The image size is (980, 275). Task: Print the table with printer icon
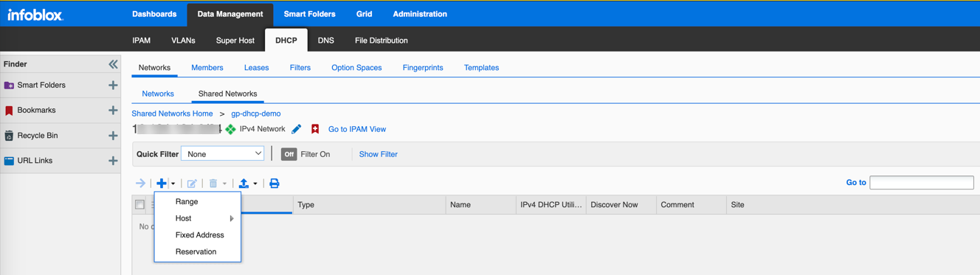tap(275, 184)
